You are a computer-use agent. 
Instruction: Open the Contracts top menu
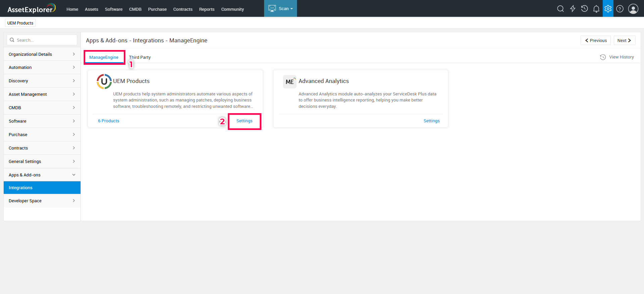coord(183,9)
